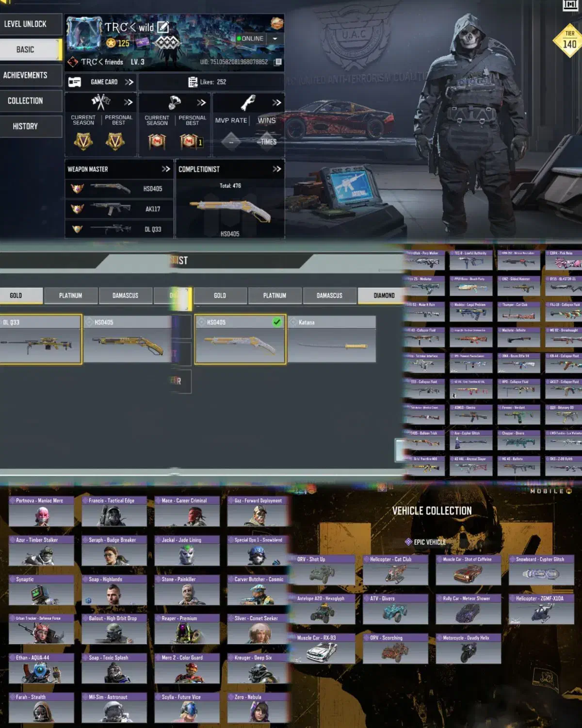The height and width of the screenshot is (728, 582).
Task: Click the Tier 140 badge
Action: tap(569, 41)
